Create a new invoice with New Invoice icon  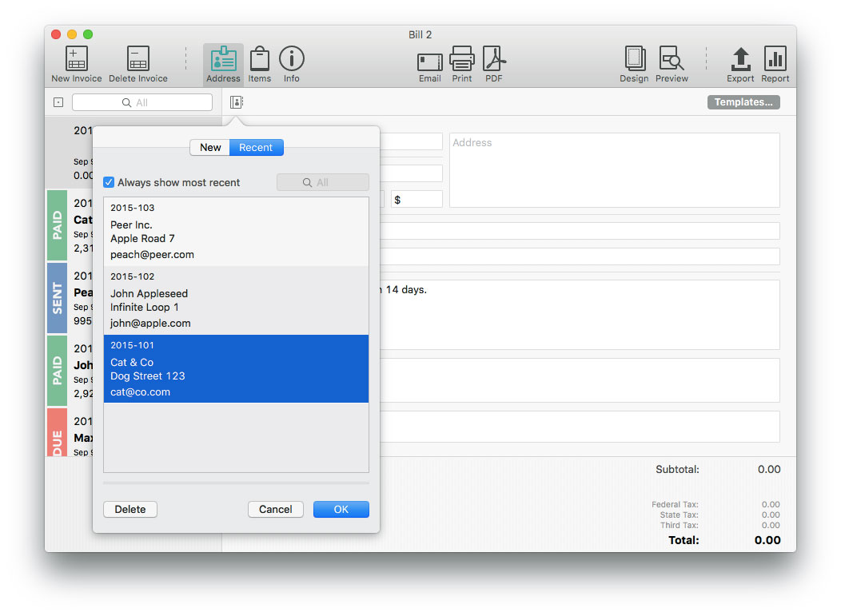tap(76, 58)
